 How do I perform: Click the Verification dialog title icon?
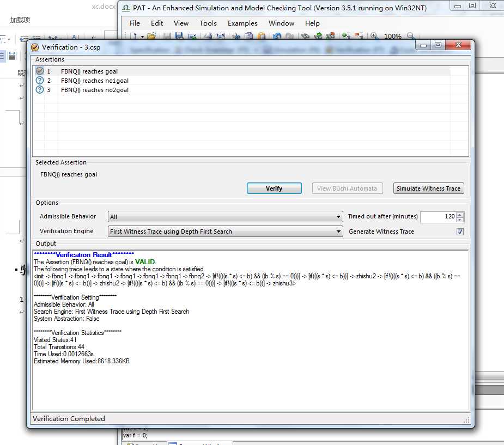(35, 47)
